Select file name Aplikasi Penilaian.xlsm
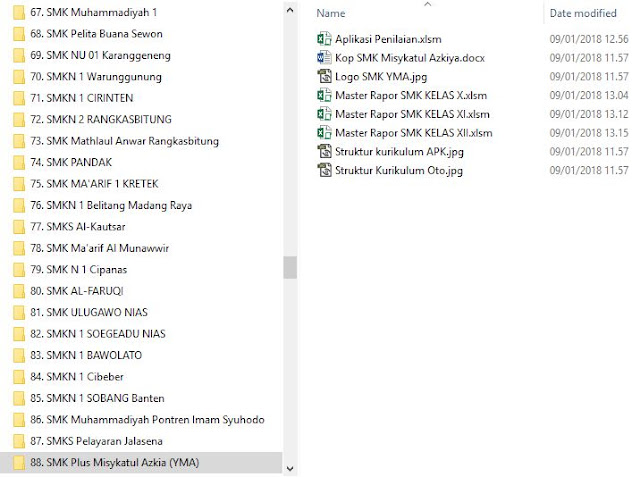Image resolution: width=640 pixels, height=477 pixels. 388,39
